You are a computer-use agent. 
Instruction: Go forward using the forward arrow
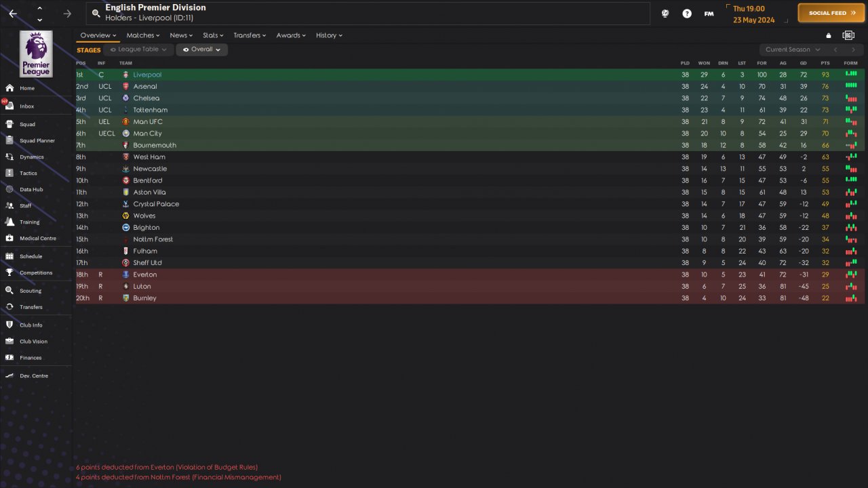pyautogui.click(x=67, y=14)
